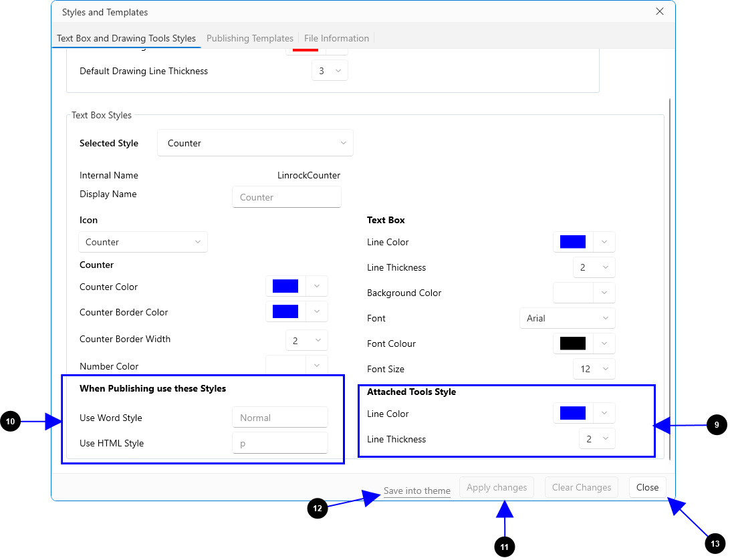Viewport: 730px width, 560px height.
Task: Click the Counter Color blue swatch
Action: (285, 287)
